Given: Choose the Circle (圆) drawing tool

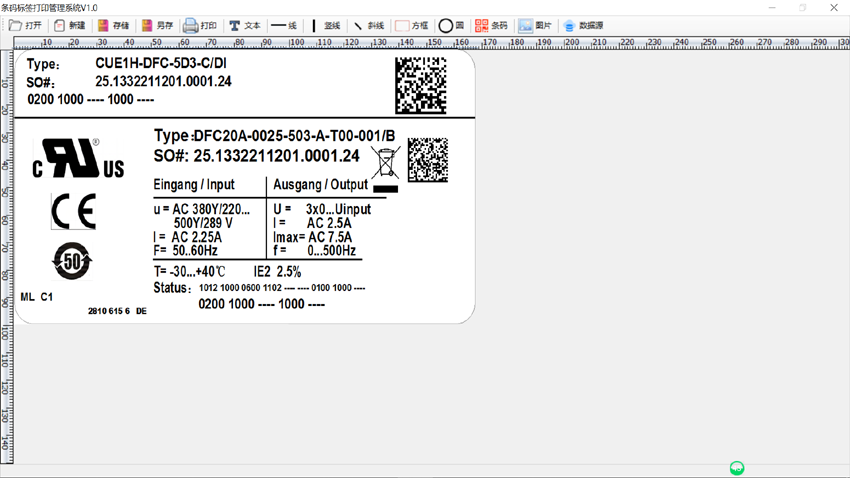Looking at the screenshot, I should coord(452,26).
